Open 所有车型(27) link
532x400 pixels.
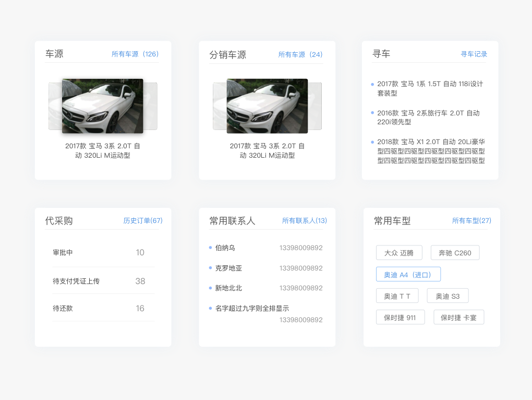[471, 221]
